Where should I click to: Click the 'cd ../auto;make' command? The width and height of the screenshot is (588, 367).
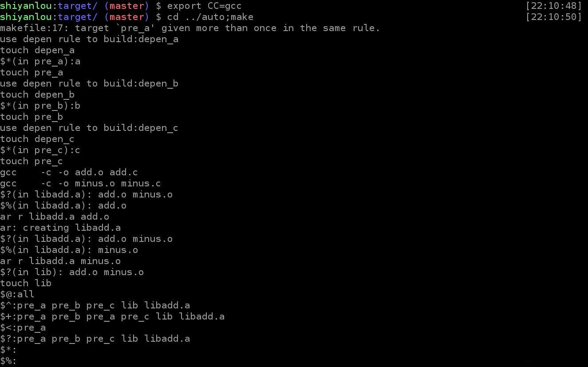(x=210, y=17)
